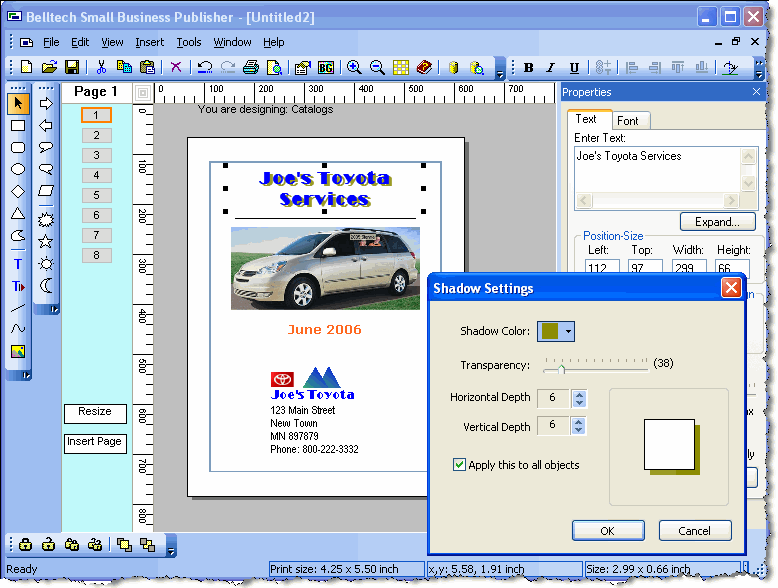The height and width of the screenshot is (588, 778).
Task: Pick the star shape tool
Action: point(45,242)
